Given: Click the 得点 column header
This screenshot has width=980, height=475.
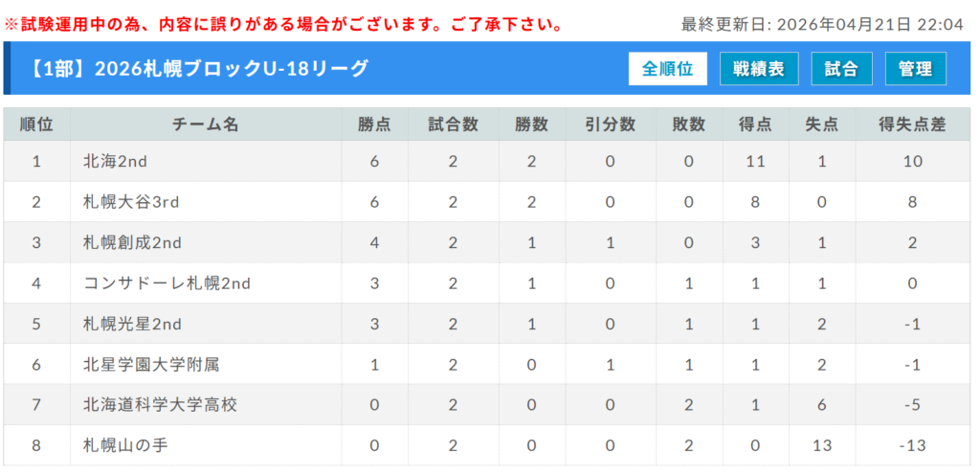Looking at the screenshot, I should [755, 124].
